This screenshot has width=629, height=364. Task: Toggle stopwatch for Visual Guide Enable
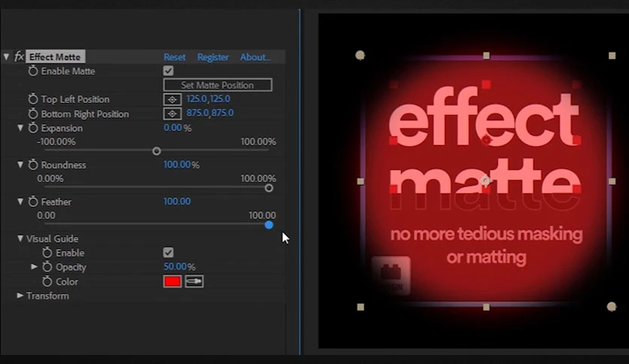coord(47,253)
